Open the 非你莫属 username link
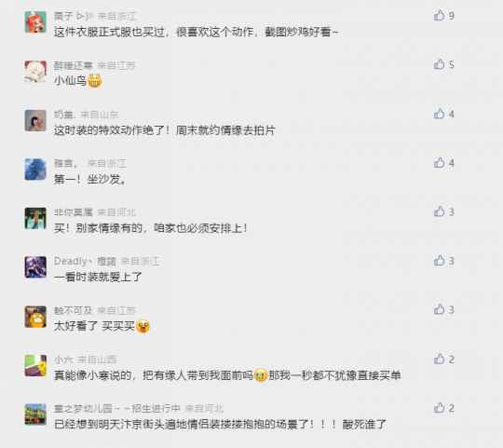This screenshot has height=448, width=503. click(74, 212)
